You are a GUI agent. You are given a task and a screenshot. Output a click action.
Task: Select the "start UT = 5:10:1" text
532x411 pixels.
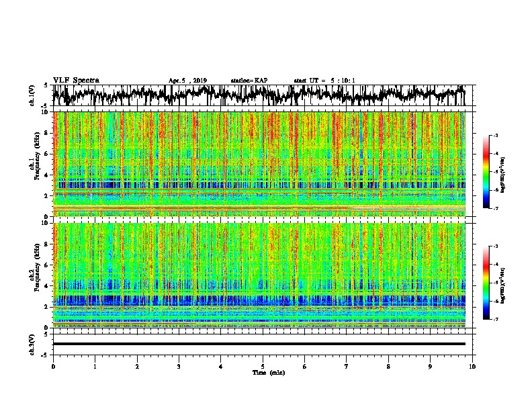tap(324, 81)
